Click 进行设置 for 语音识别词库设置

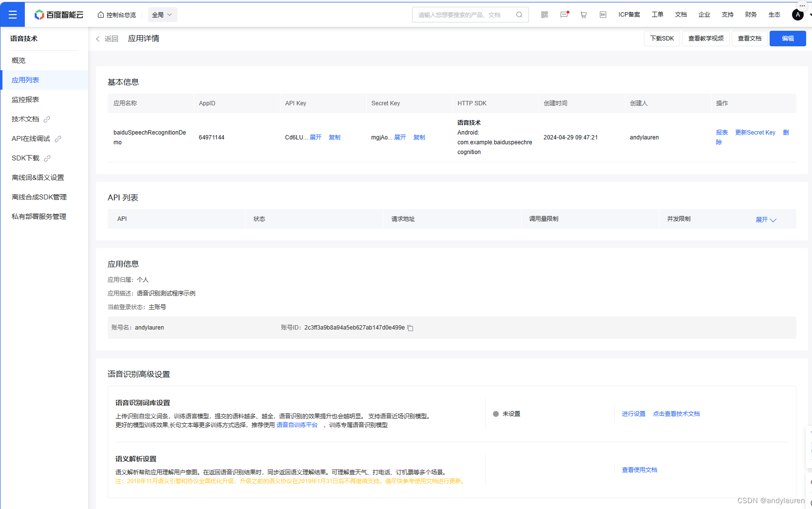(x=634, y=414)
